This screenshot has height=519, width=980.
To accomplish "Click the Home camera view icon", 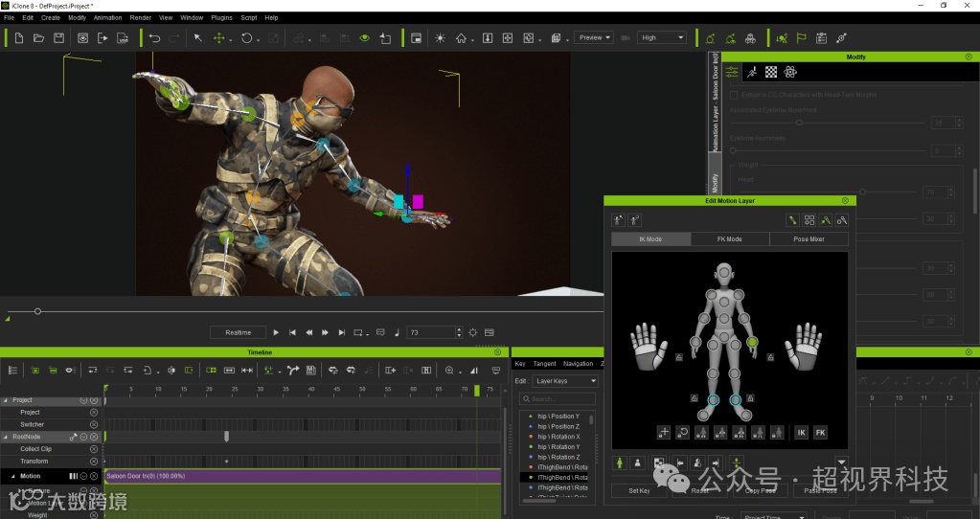I will tap(462, 38).
